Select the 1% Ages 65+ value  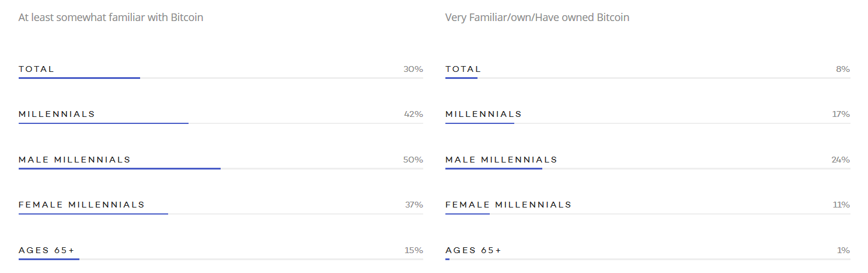click(x=842, y=250)
